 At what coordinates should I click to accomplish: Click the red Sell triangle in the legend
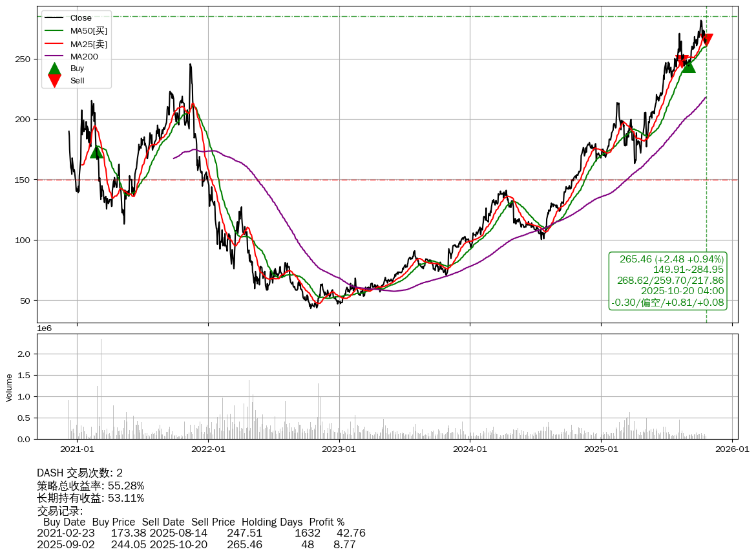tap(54, 81)
